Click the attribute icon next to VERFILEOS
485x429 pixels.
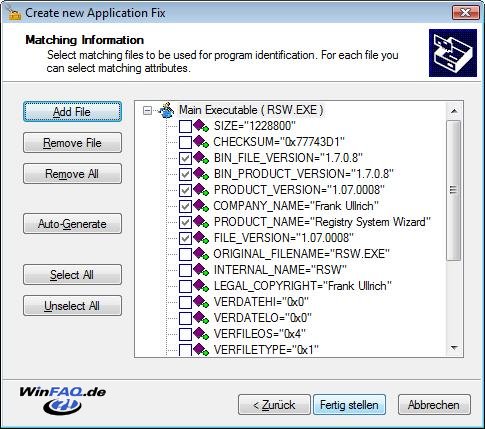pyautogui.click(x=201, y=334)
